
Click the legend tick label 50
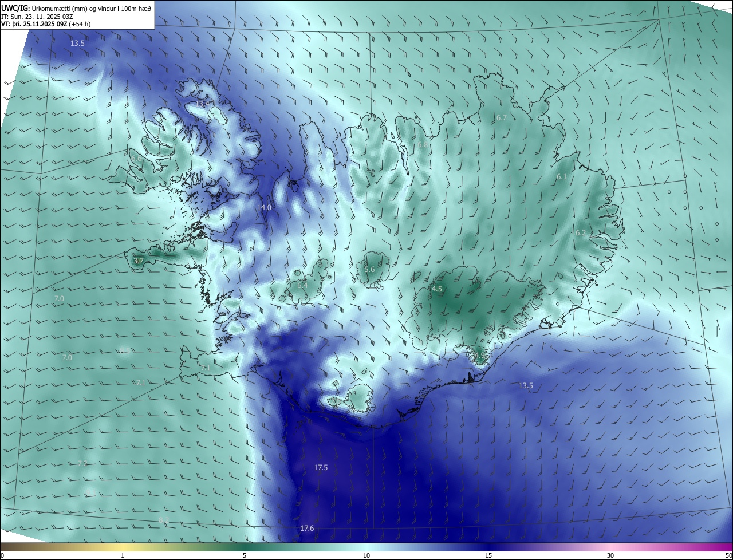[728, 555]
